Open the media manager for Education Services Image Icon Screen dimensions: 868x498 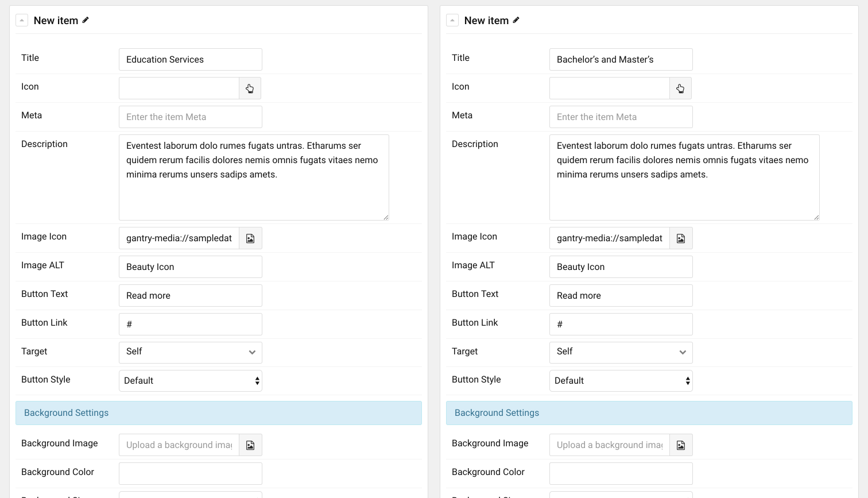click(x=250, y=238)
